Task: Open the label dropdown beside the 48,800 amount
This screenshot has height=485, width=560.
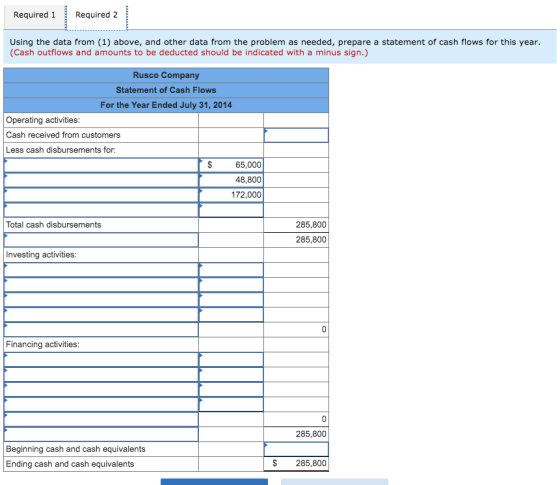Action: [101, 180]
